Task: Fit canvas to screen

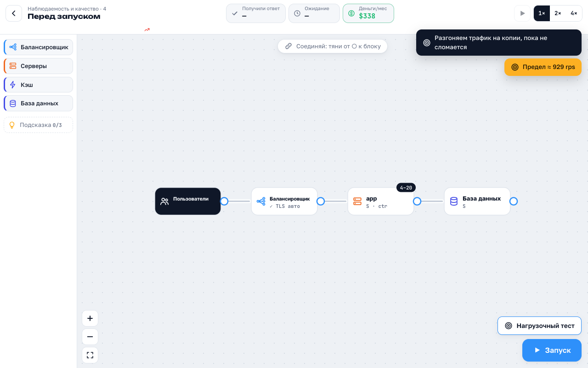Action: point(90,355)
